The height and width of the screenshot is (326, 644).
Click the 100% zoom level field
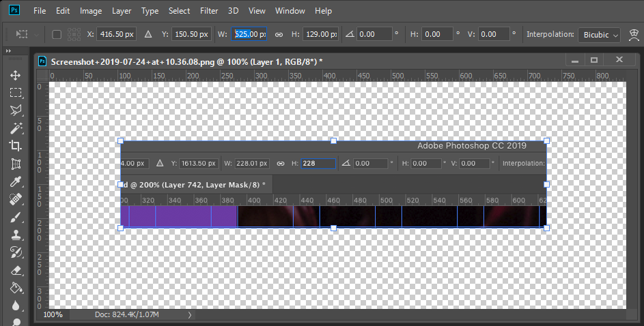pyautogui.click(x=53, y=314)
